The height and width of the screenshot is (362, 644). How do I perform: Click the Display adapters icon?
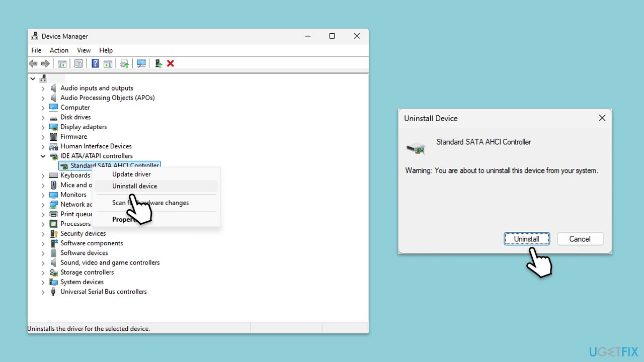(53, 127)
